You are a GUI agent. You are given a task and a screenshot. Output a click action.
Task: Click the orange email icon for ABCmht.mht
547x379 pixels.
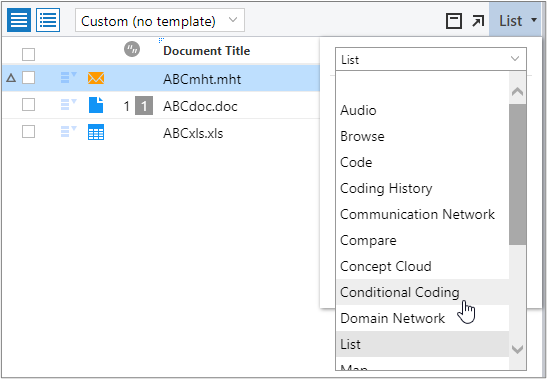point(96,78)
